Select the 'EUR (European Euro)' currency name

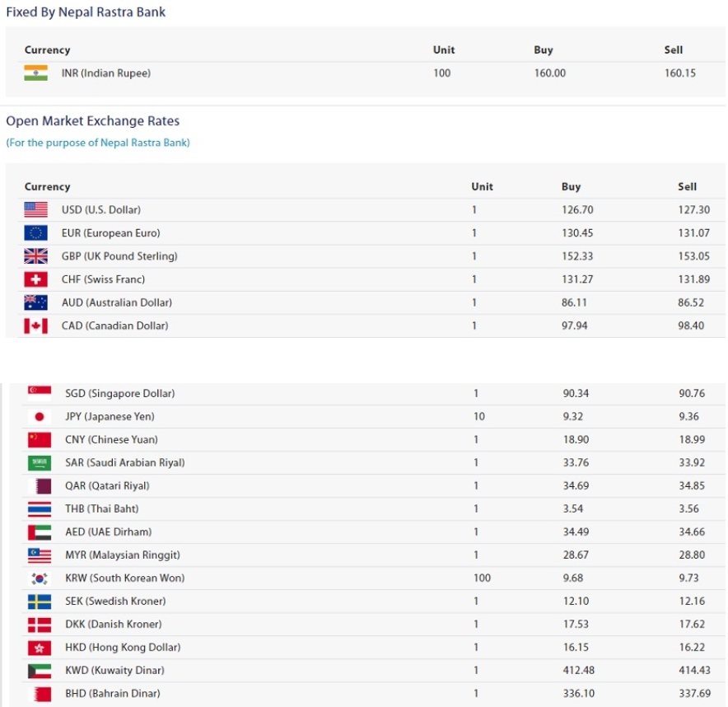point(111,232)
